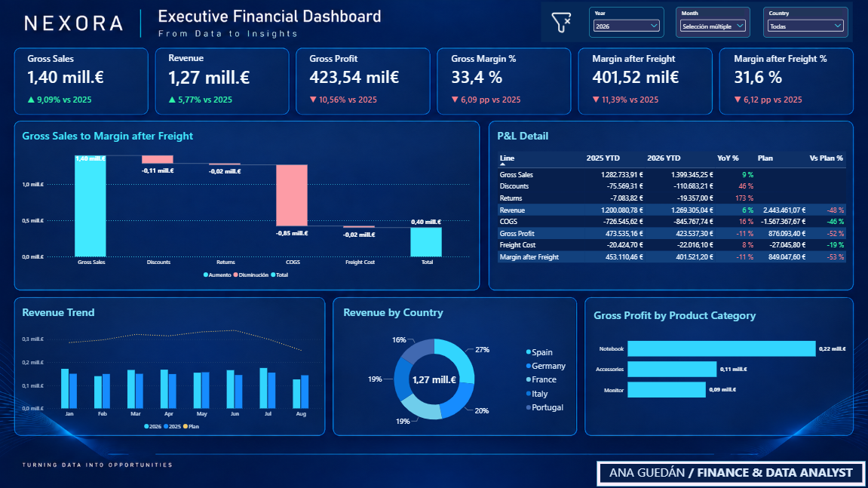Click the clear filters funnel icon

pyautogui.click(x=561, y=23)
